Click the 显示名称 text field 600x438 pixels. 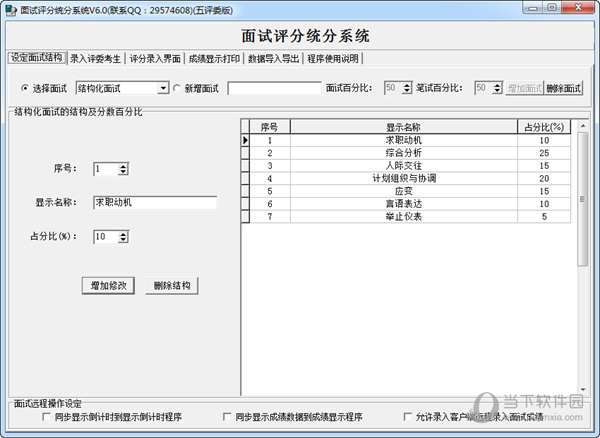pyautogui.click(x=154, y=203)
